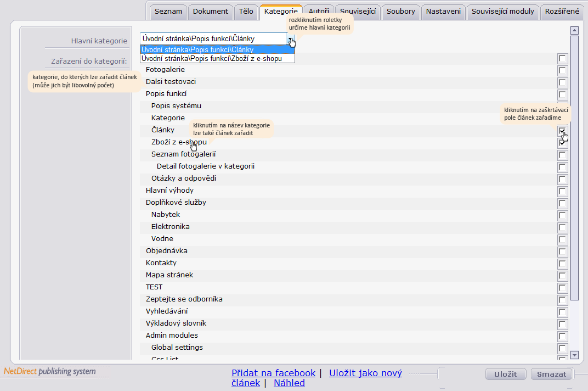
Task: Click the Uložit button
Action: (x=506, y=374)
